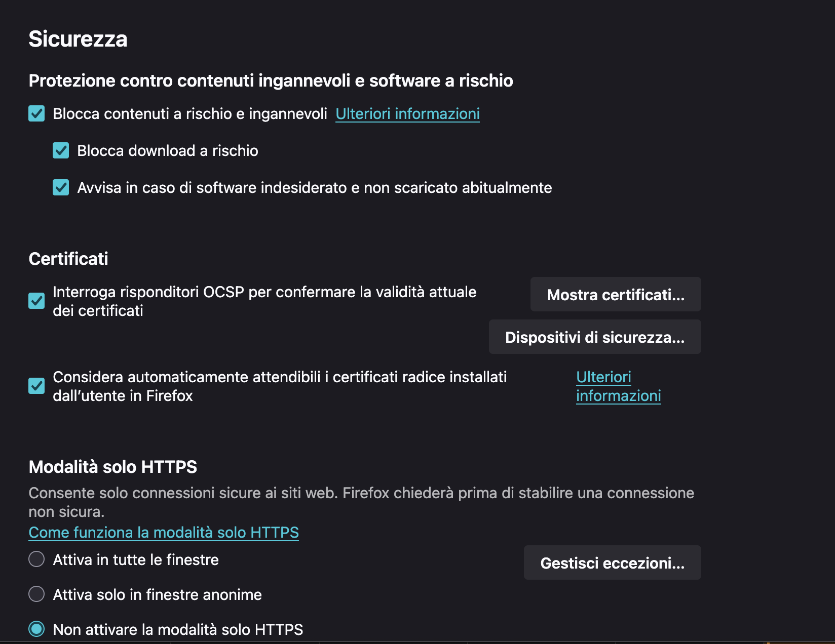The height and width of the screenshot is (644, 835).
Task: Uncheck Blocca contenuti a rischio e ingannevoli checkbox
Action: [36, 113]
